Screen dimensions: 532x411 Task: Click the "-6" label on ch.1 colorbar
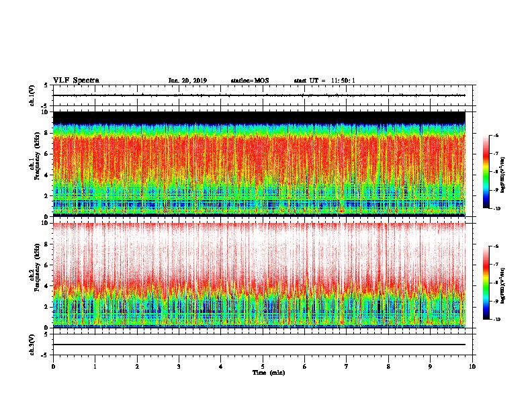pyautogui.click(x=496, y=136)
